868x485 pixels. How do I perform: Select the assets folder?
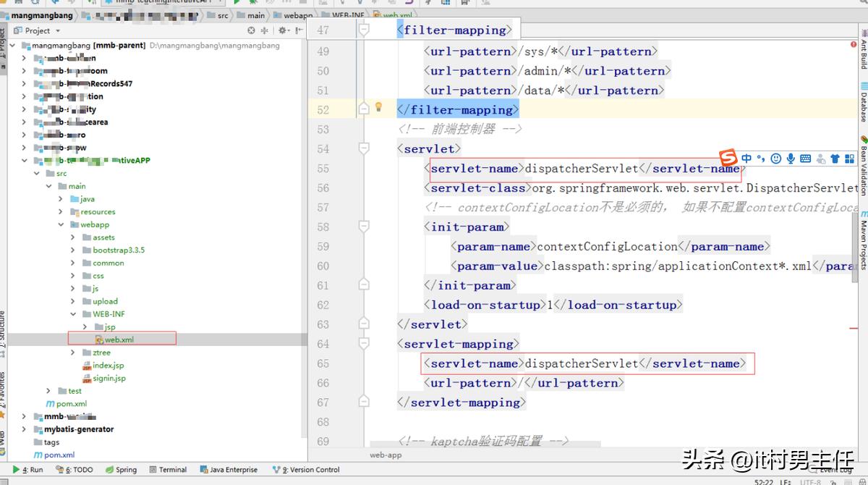click(98, 237)
